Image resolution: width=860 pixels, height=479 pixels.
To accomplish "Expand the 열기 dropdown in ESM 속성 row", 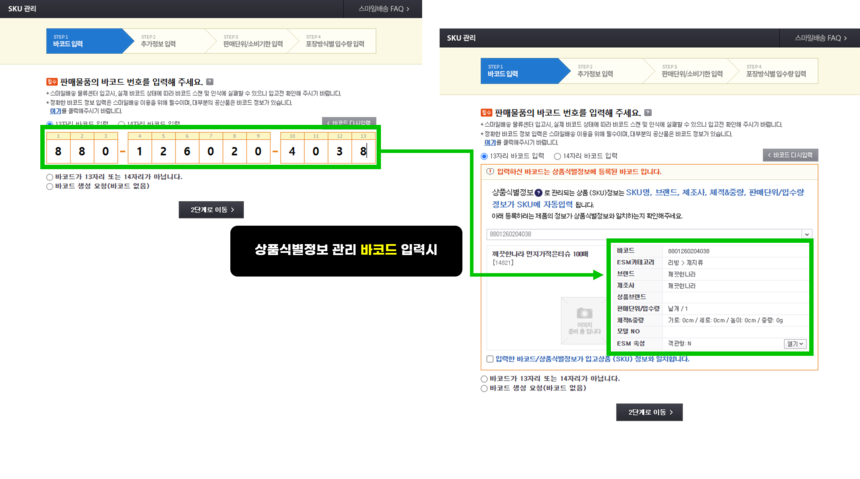I will (795, 344).
